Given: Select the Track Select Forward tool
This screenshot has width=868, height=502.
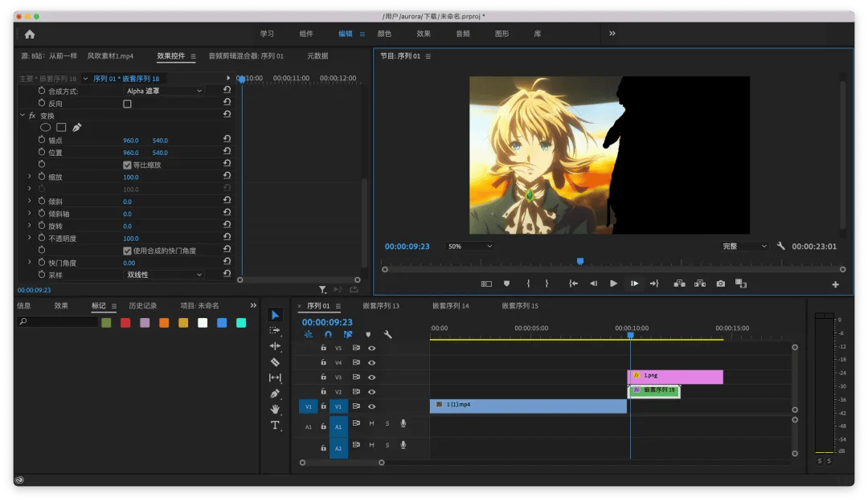Looking at the screenshot, I should click(275, 330).
